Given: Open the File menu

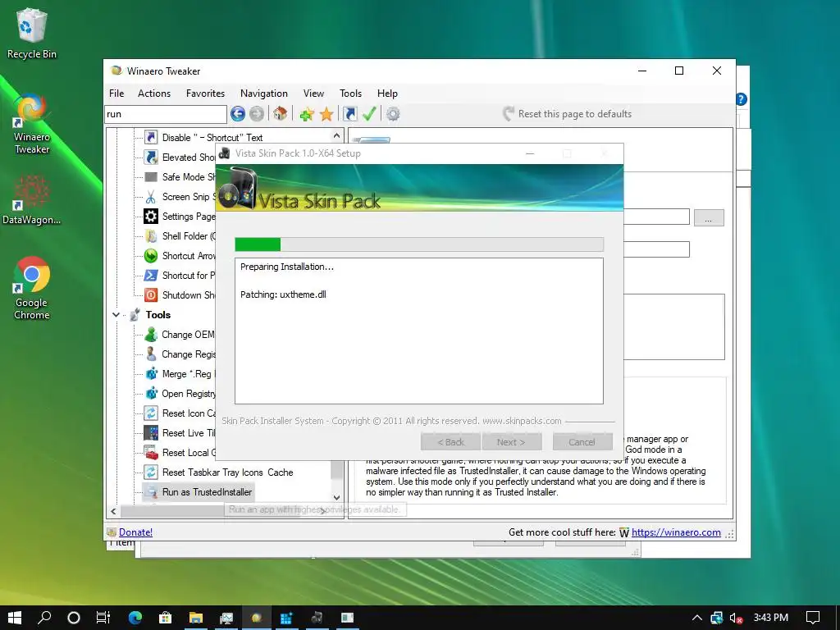Looking at the screenshot, I should point(116,94).
